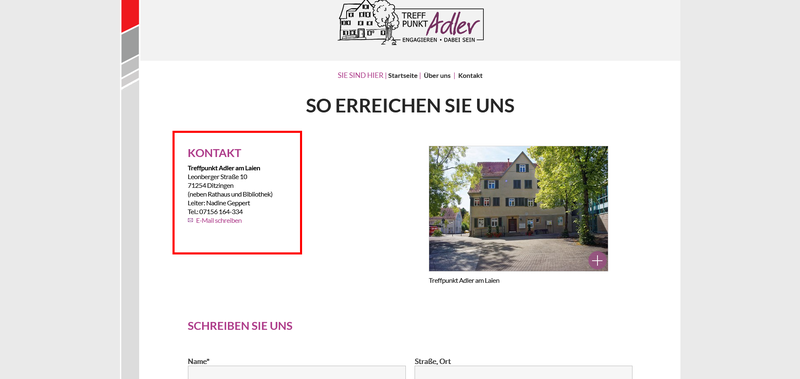The height and width of the screenshot is (379, 800).
Task: Select the Kontakt breadcrumb item
Action: tap(470, 75)
